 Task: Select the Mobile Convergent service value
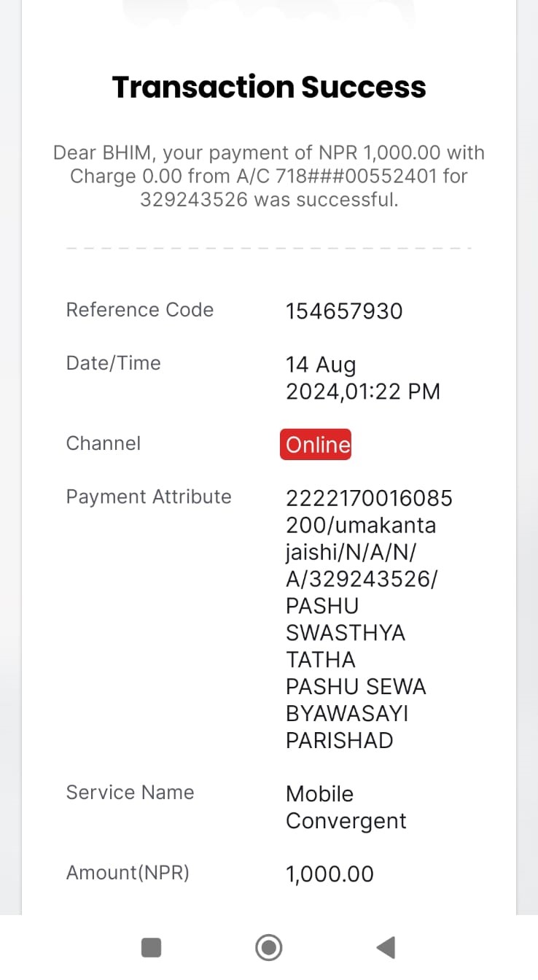[x=346, y=807]
